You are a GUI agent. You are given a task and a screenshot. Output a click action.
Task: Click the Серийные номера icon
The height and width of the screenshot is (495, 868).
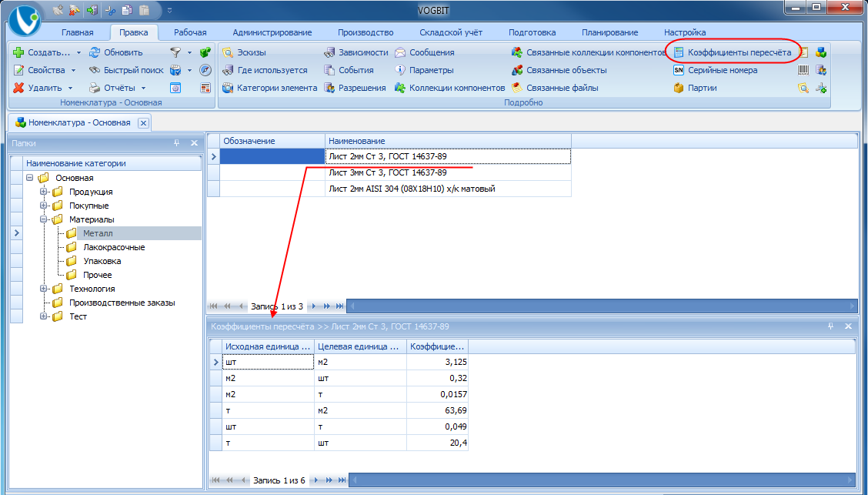click(x=679, y=70)
